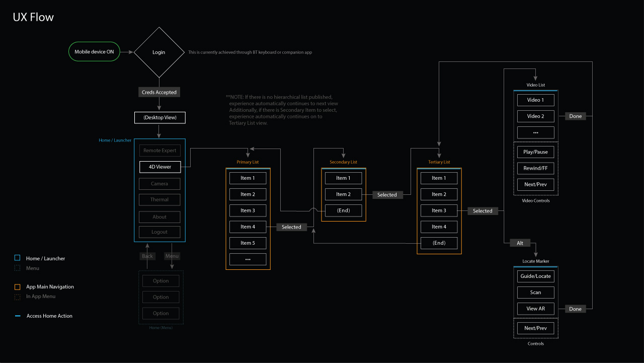The image size is (644, 363).
Task: Select Scan in Locate Marker
Action: pos(536,293)
